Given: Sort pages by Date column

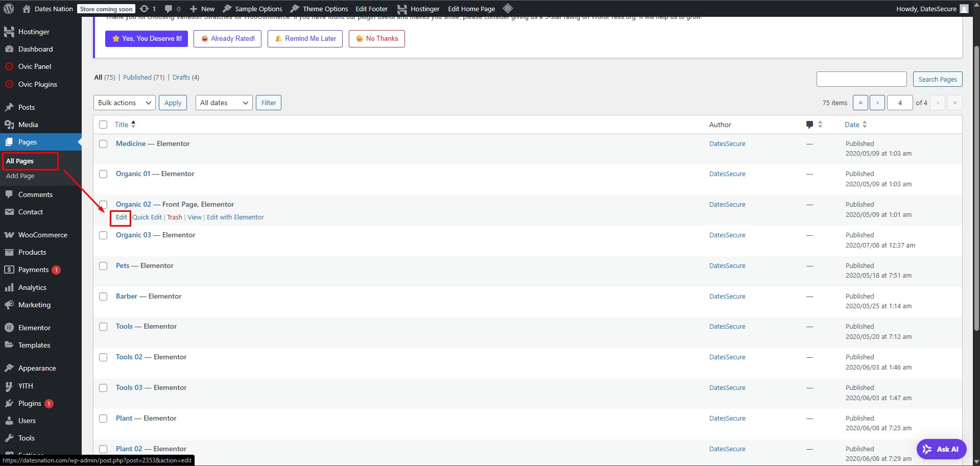Looking at the screenshot, I should pos(855,125).
